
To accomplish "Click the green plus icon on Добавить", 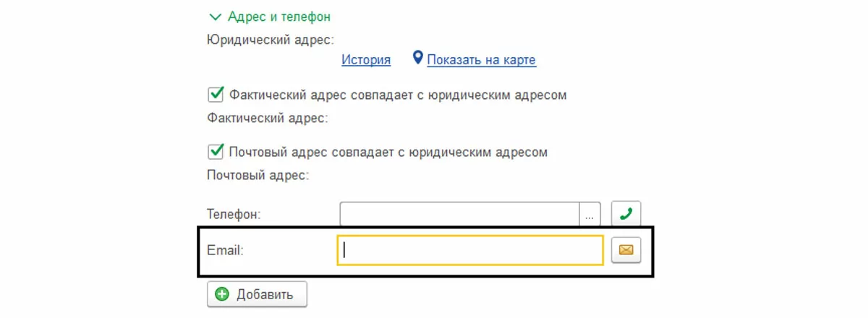I will [222, 294].
